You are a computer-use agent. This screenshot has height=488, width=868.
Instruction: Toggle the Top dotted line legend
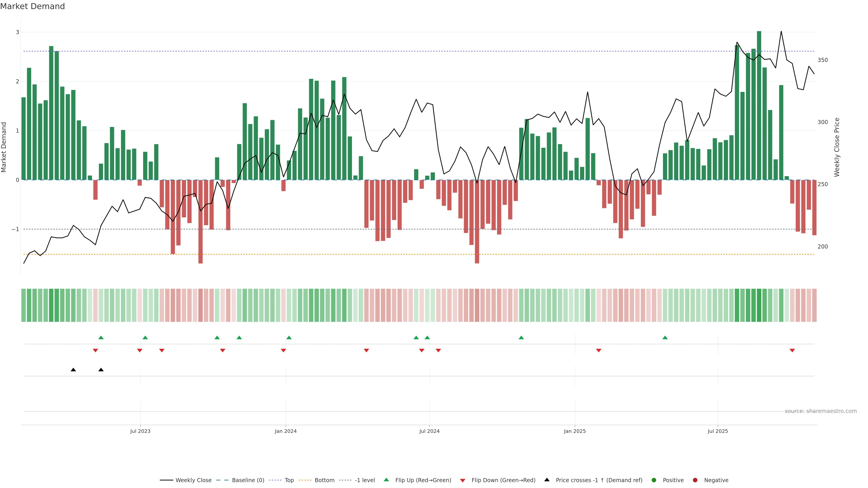pos(289,480)
